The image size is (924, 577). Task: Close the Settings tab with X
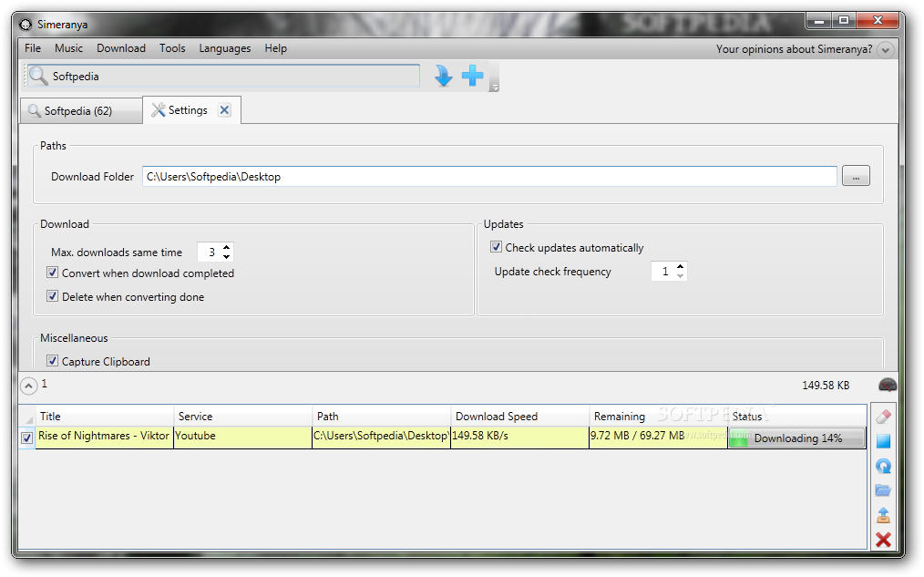pyautogui.click(x=224, y=110)
